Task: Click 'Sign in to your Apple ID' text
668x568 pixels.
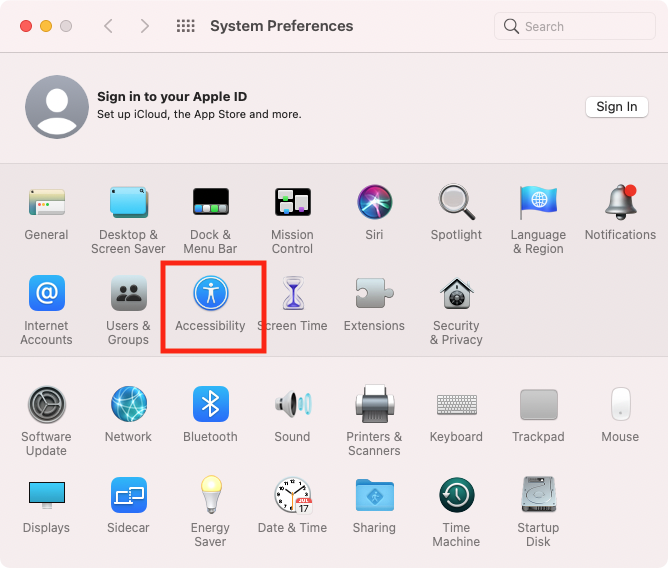Action: (172, 97)
